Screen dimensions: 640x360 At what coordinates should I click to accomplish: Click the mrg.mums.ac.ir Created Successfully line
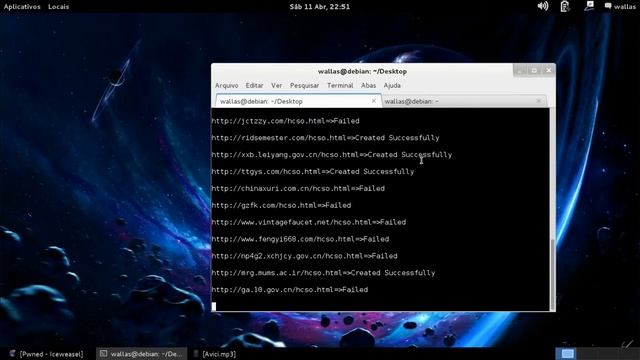[x=323, y=273]
